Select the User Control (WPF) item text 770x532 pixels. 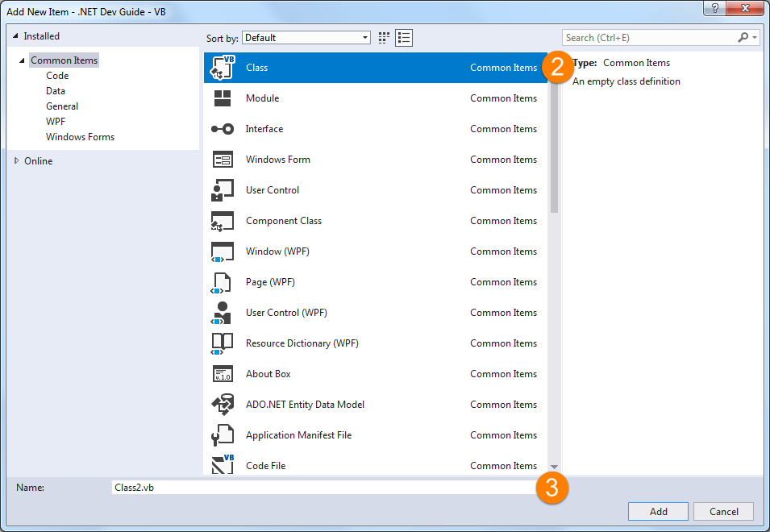point(286,313)
